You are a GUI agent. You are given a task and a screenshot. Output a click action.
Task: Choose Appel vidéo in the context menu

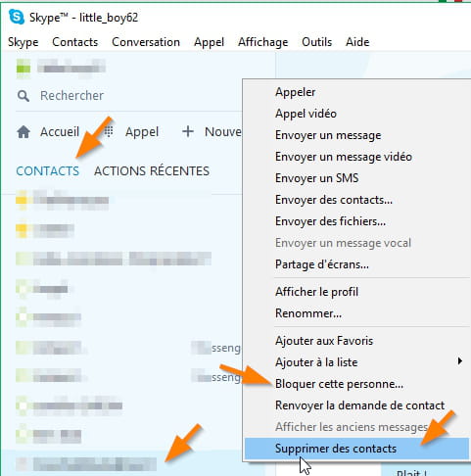pyautogui.click(x=306, y=114)
